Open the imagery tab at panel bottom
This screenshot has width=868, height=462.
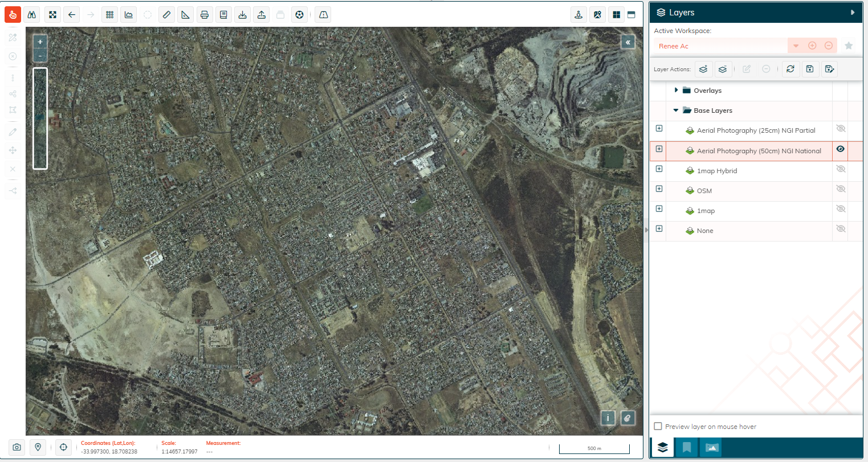tap(711, 447)
